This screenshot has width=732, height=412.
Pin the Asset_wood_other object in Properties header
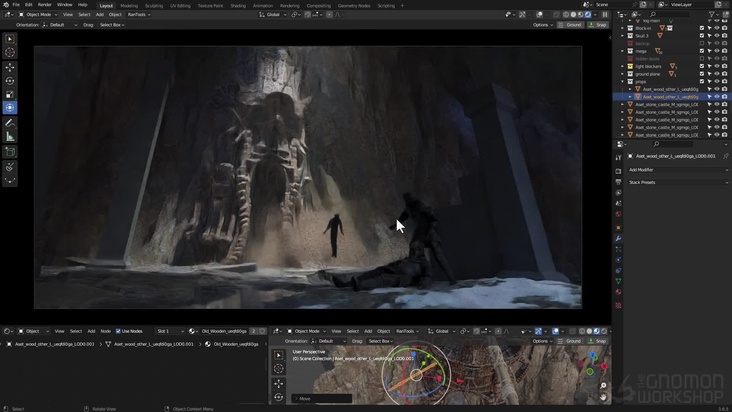(x=725, y=156)
